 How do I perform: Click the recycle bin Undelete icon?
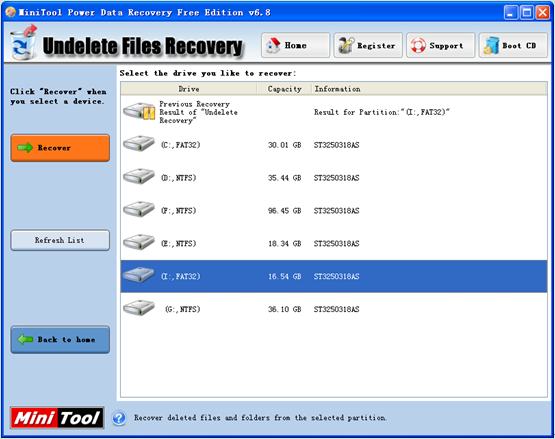tap(23, 42)
